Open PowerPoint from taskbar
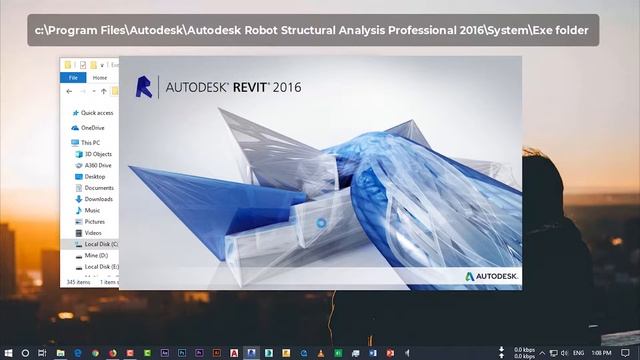640x360 pixels. pyautogui.click(x=390, y=353)
